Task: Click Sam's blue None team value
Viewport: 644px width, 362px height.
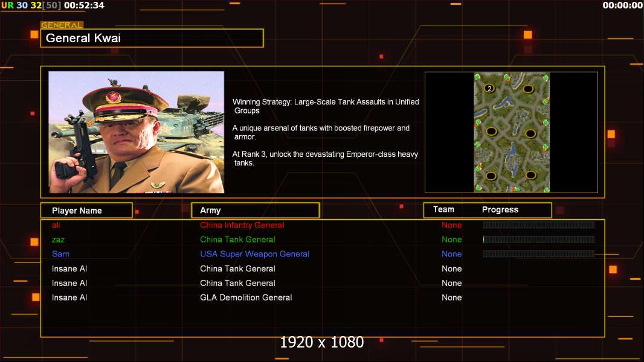Action: (451, 254)
